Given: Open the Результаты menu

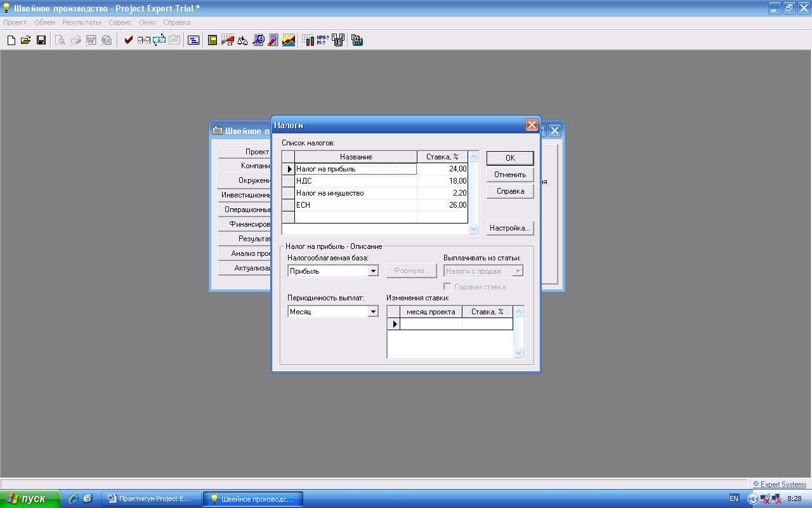Looking at the screenshot, I should coord(82,22).
